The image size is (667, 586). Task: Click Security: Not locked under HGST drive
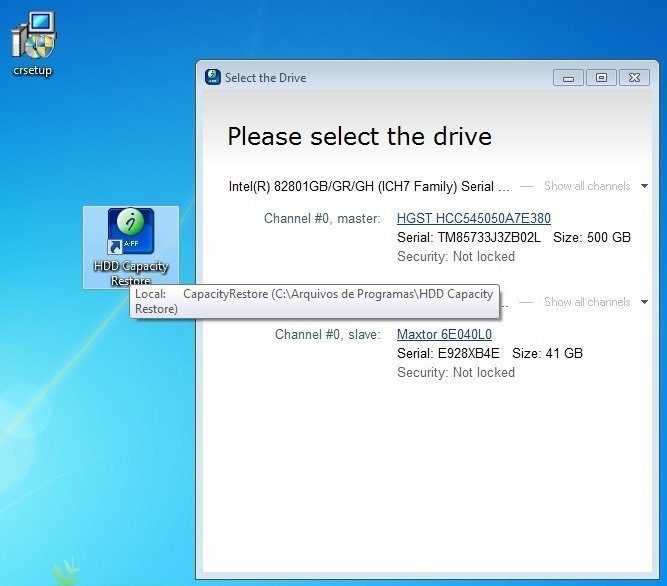point(456,256)
